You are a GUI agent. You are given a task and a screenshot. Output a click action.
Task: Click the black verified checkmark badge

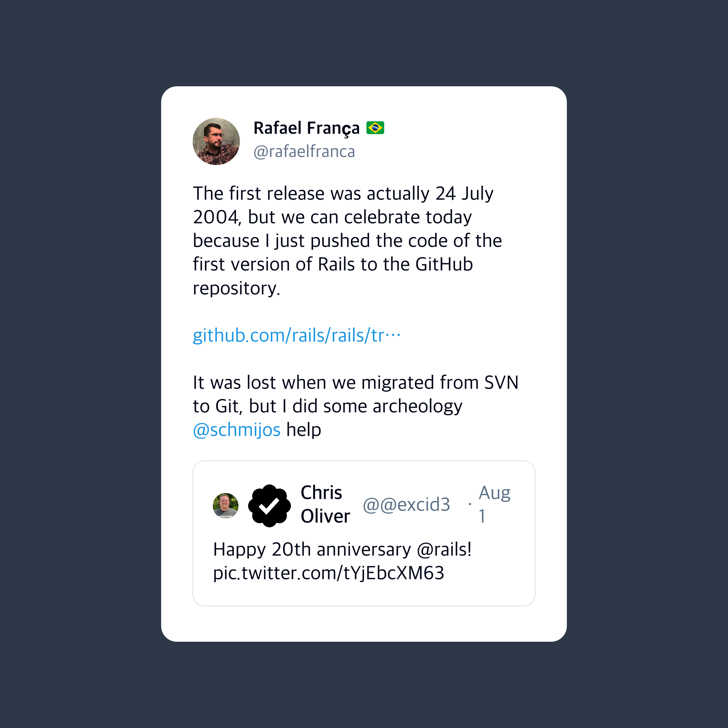tap(269, 505)
